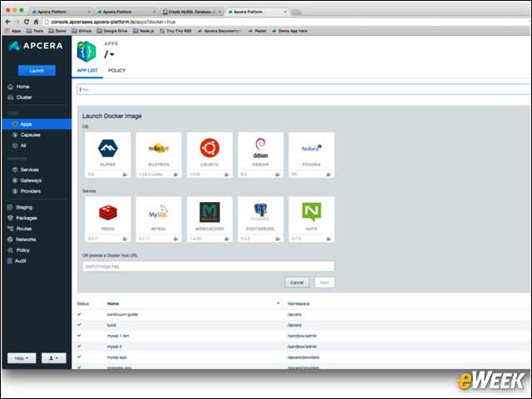
Task: Open the mysql-2 app row
Action: click(x=301, y=347)
